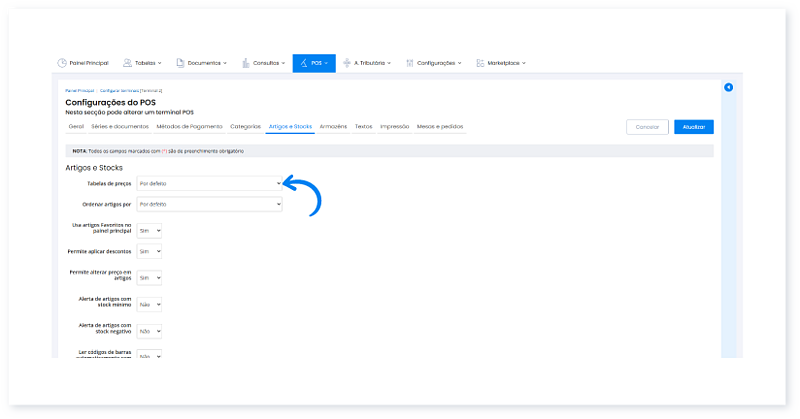Open the Ordenar artigos por dropdown
Screen dimensions: 800x419
(209, 204)
